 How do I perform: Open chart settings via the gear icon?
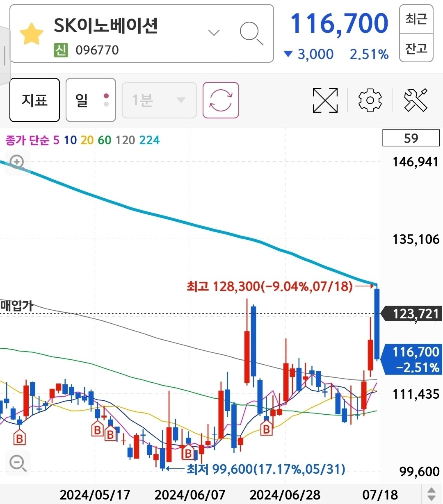point(370,100)
